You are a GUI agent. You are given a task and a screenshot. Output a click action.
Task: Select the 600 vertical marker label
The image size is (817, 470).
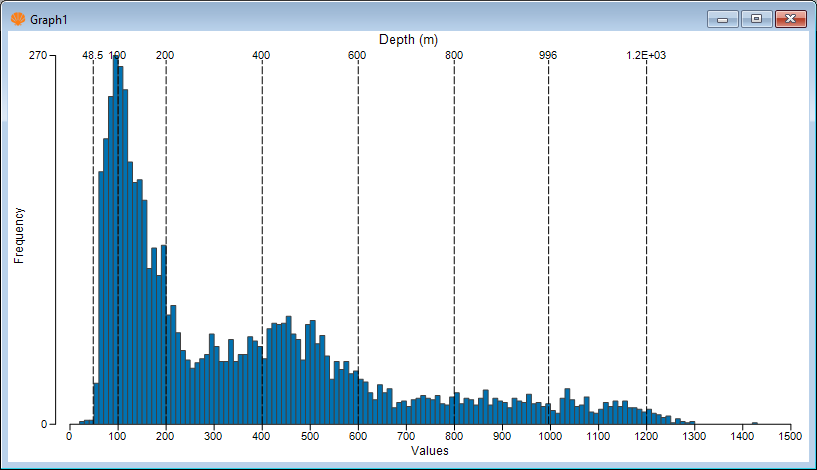357,56
